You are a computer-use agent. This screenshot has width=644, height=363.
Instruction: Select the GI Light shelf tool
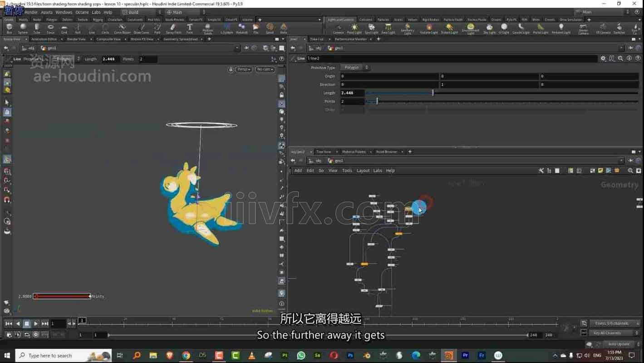(x=504, y=29)
